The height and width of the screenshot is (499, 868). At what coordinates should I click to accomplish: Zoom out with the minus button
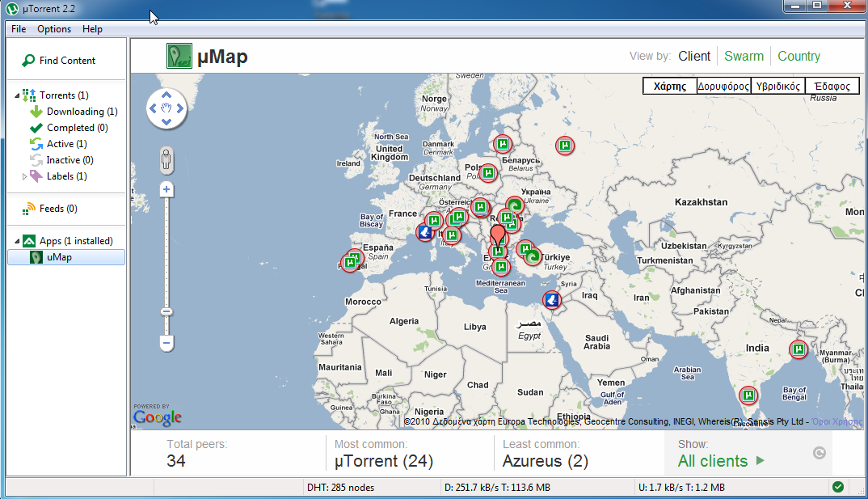[166, 343]
